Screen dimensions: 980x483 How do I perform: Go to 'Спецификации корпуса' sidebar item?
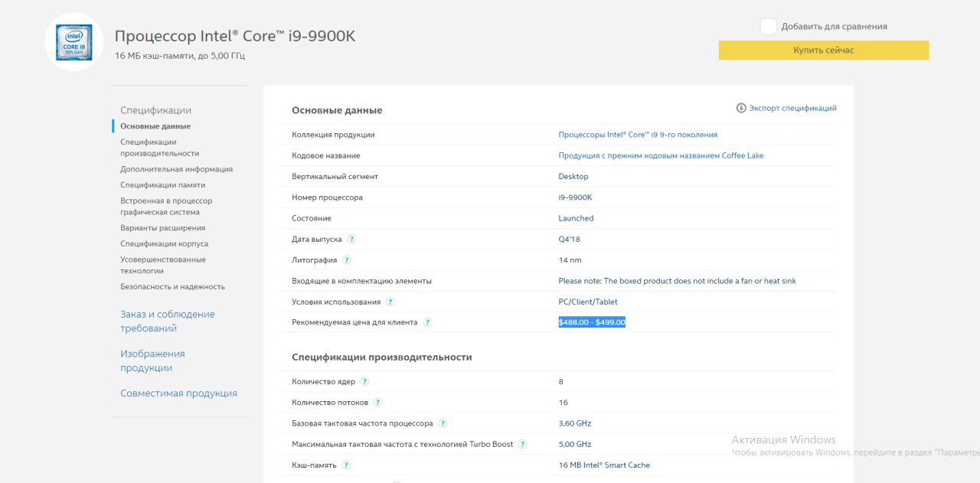[164, 244]
